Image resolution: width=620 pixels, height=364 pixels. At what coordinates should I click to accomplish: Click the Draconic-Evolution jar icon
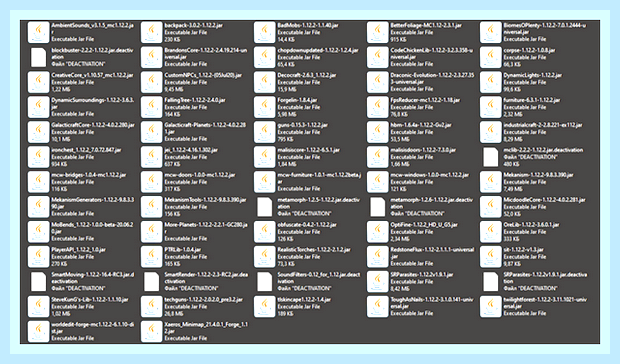378,82
